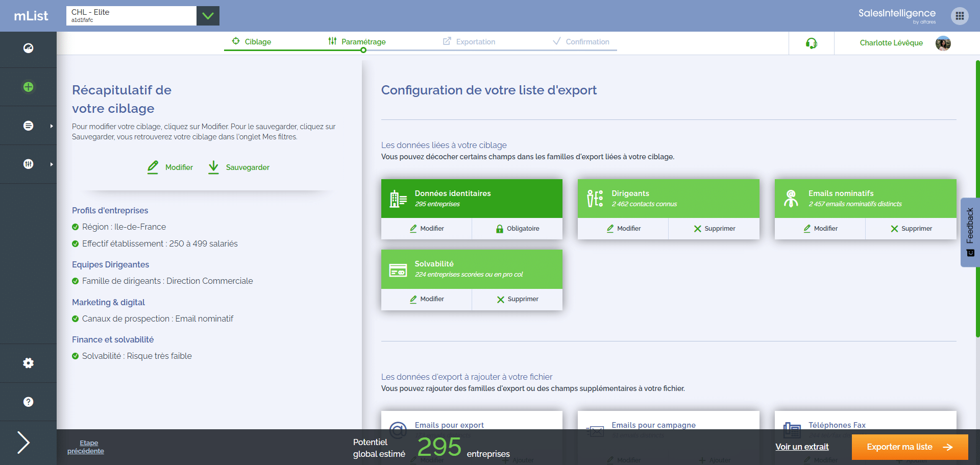Expand the sidebar with bottom chevron arrow

pos(23,443)
